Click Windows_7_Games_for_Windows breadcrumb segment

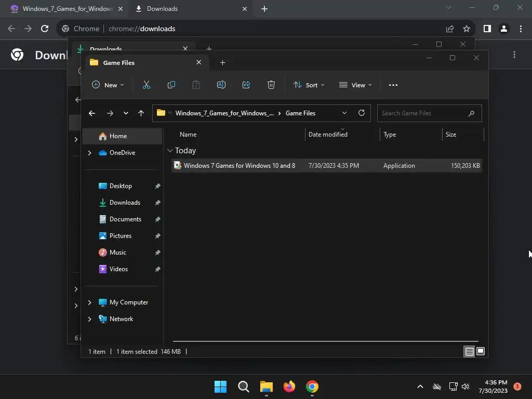[x=224, y=113]
